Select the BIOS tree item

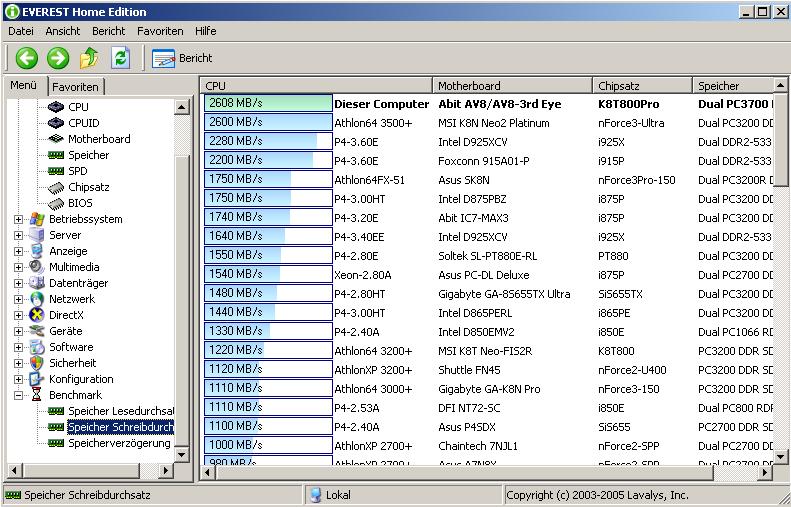[x=80, y=203]
